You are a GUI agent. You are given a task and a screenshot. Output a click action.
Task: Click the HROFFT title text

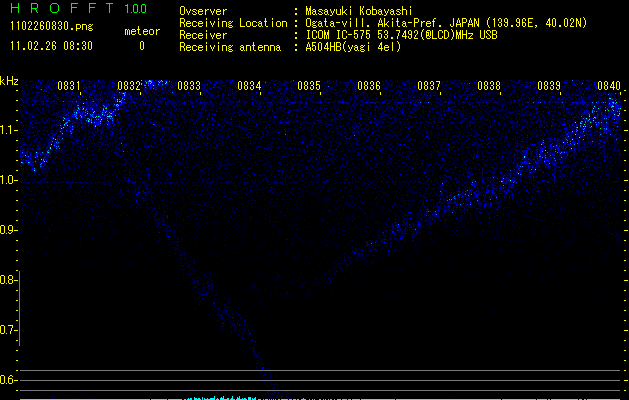(x=62, y=8)
